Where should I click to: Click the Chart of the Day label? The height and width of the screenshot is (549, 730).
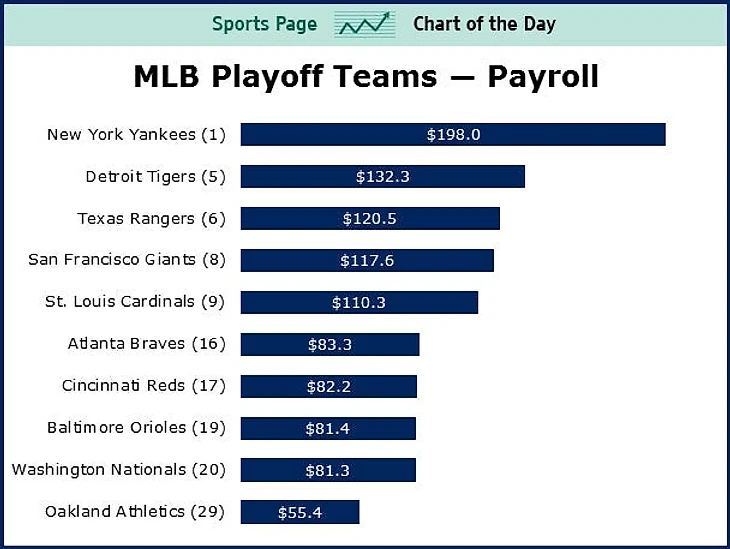coord(485,24)
